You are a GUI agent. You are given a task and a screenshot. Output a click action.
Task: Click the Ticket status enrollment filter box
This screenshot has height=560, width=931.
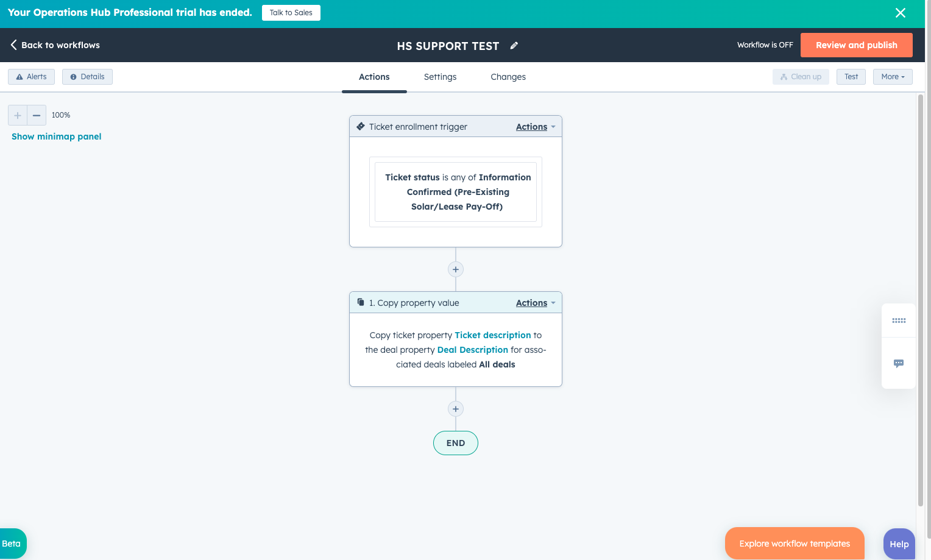coord(456,192)
